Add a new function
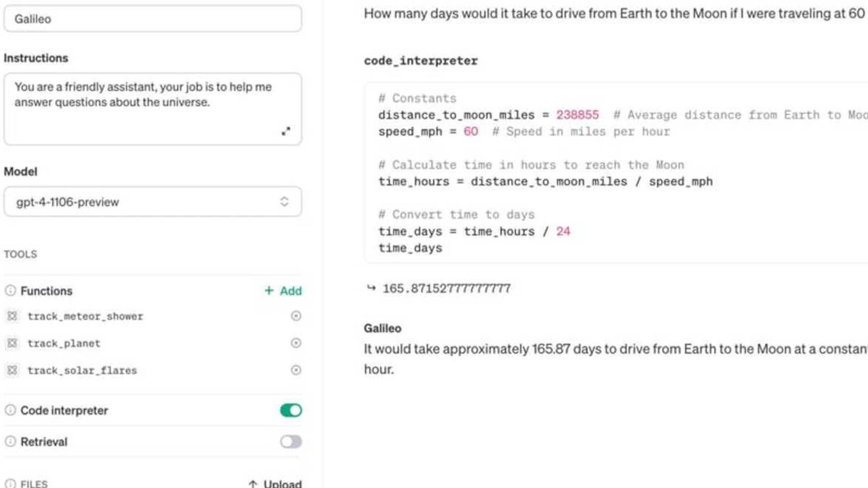The image size is (868, 488). click(283, 291)
